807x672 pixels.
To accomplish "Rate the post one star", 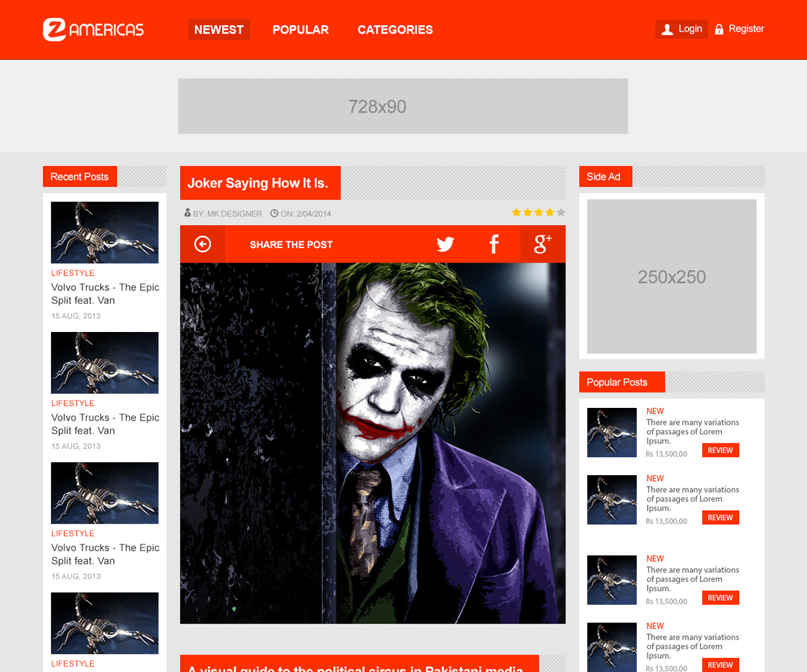I will click(516, 212).
